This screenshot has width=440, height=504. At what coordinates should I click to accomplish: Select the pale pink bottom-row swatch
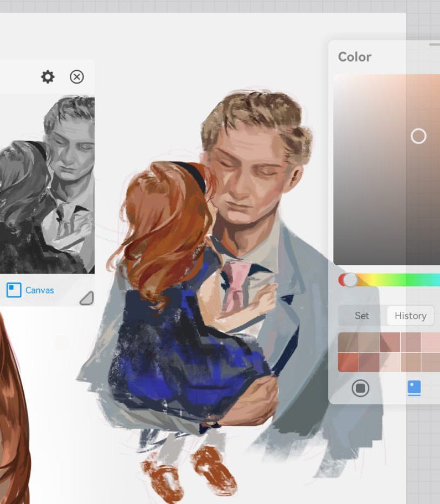click(390, 362)
